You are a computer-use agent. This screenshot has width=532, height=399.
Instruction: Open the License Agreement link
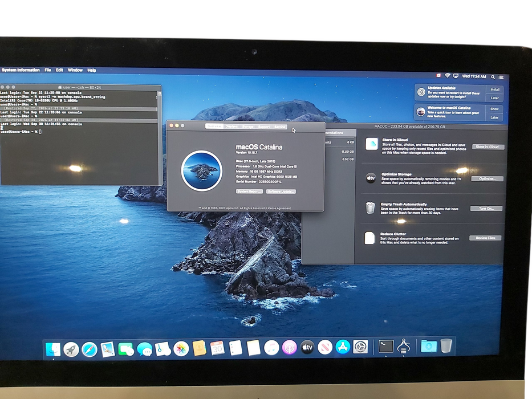279,208
